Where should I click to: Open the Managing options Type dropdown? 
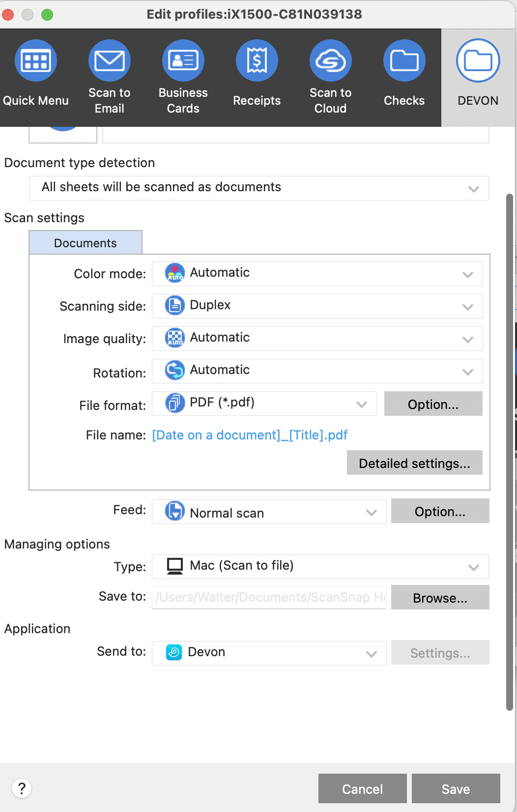(320, 567)
